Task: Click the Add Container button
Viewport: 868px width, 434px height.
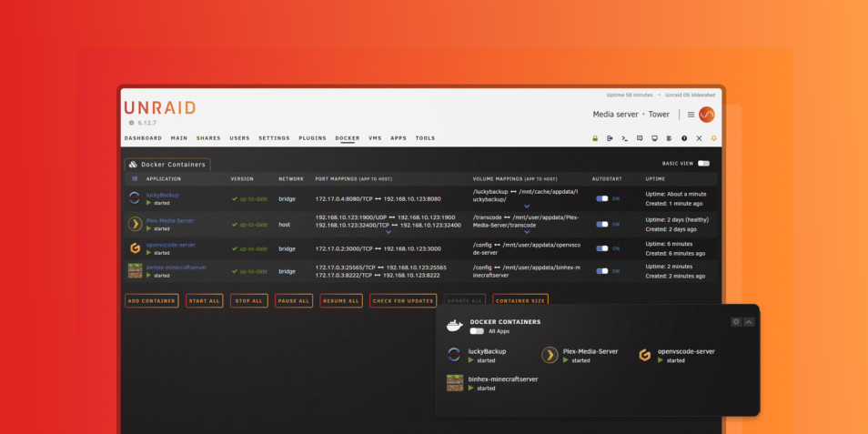Action: tap(152, 300)
